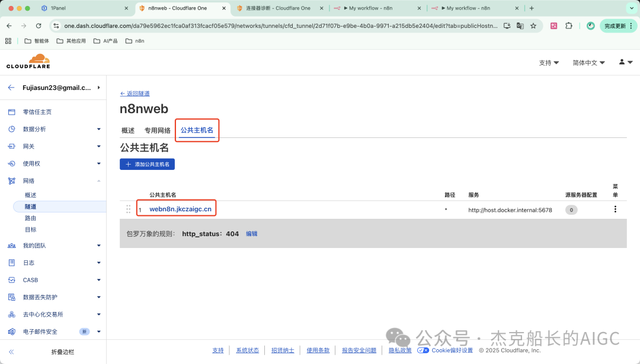Open the 系统状态 footer link
This screenshot has width=640, height=364.
pyautogui.click(x=247, y=350)
